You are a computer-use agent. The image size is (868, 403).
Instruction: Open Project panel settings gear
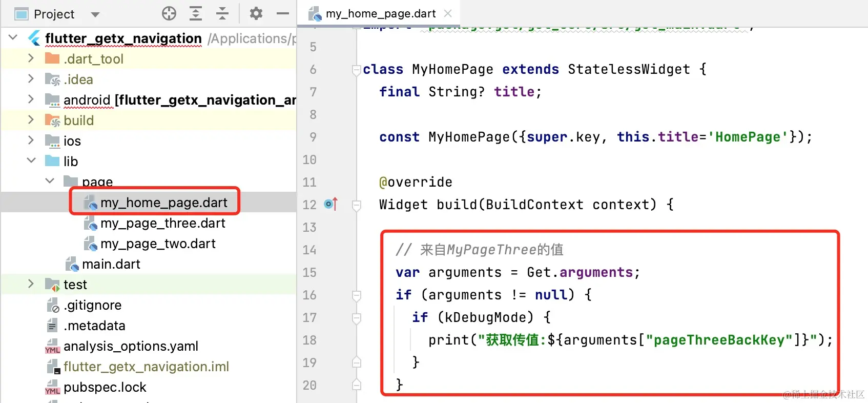(x=256, y=14)
